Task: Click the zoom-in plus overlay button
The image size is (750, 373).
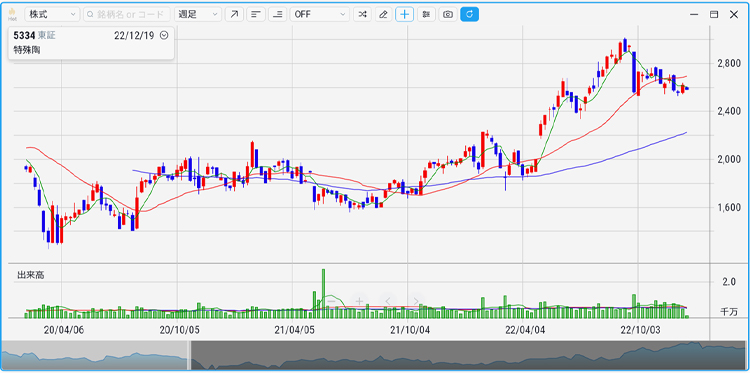Action: [359, 301]
